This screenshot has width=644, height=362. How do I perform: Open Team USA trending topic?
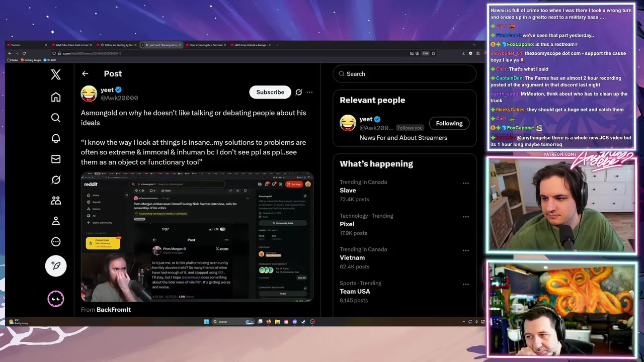(355, 292)
